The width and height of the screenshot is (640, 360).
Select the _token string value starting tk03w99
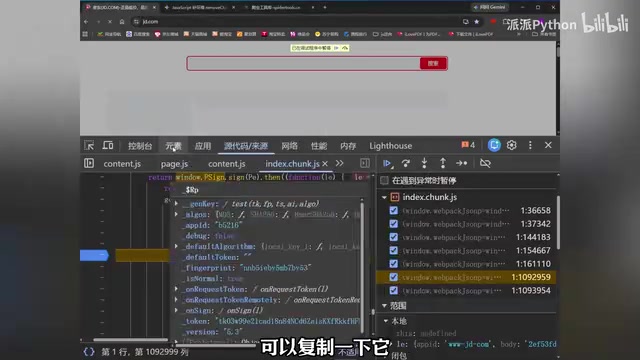[x=287, y=321]
